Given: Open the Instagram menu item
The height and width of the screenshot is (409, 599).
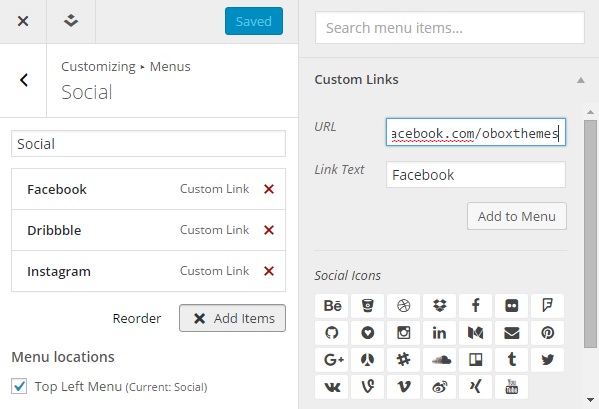Looking at the screenshot, I should click(59, 271).
